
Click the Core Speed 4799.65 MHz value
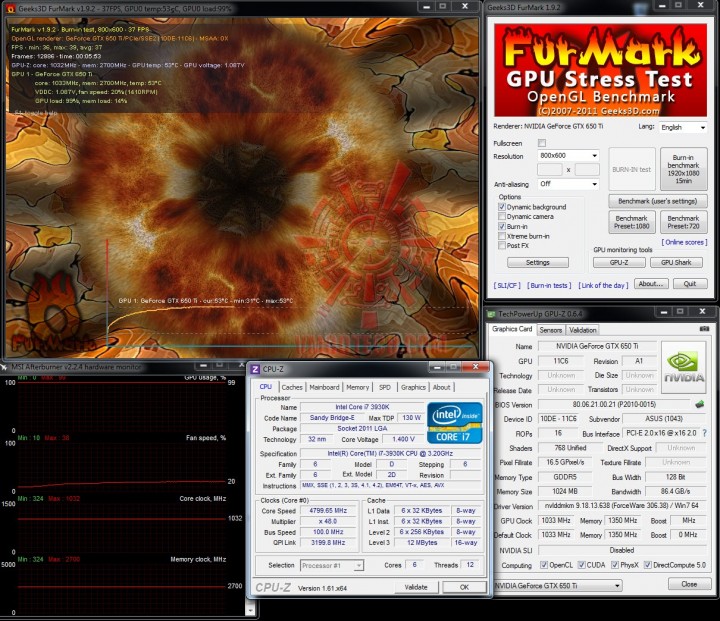click(x=328, y=510)
